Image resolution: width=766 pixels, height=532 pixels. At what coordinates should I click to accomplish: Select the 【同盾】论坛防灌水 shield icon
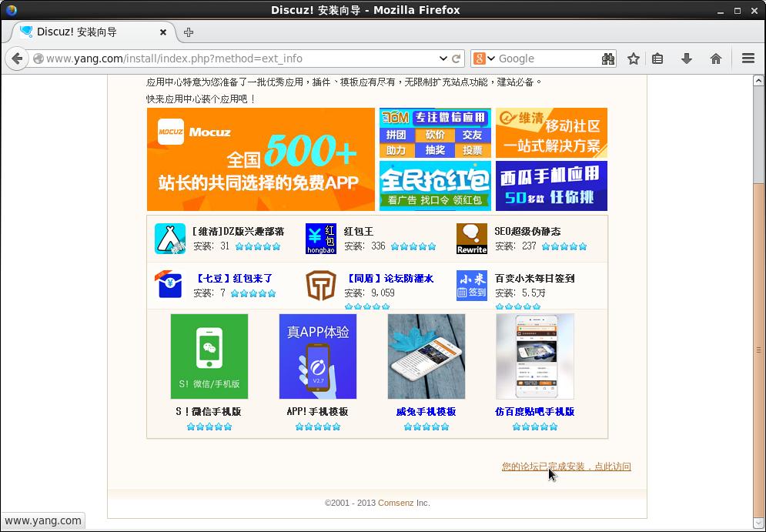[x=320, y=286]
